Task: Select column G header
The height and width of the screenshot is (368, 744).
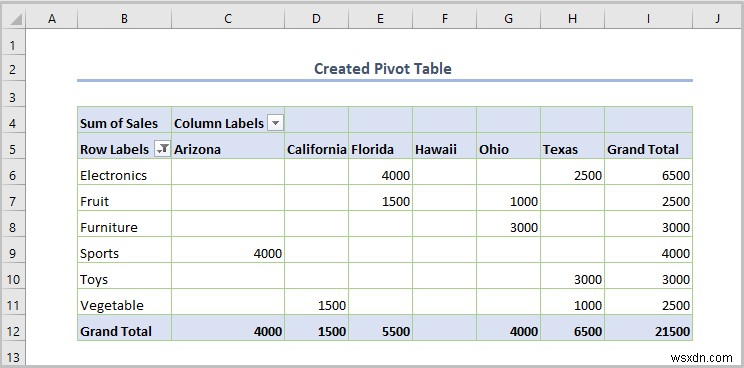Action: coord(508,18)
